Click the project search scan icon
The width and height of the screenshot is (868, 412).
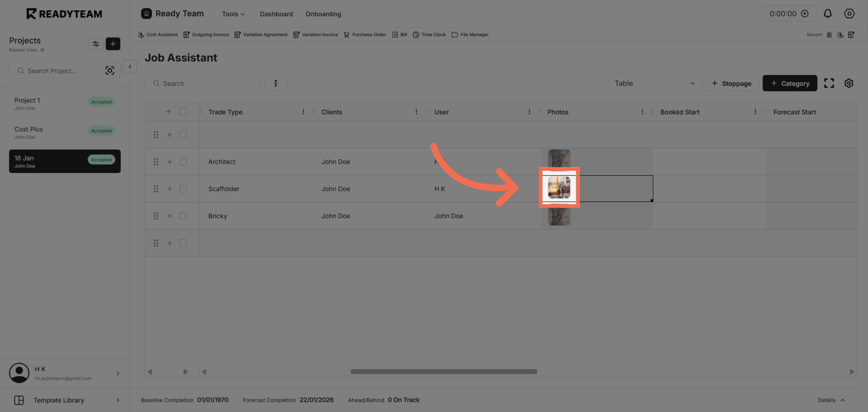(x=110, y=70)
